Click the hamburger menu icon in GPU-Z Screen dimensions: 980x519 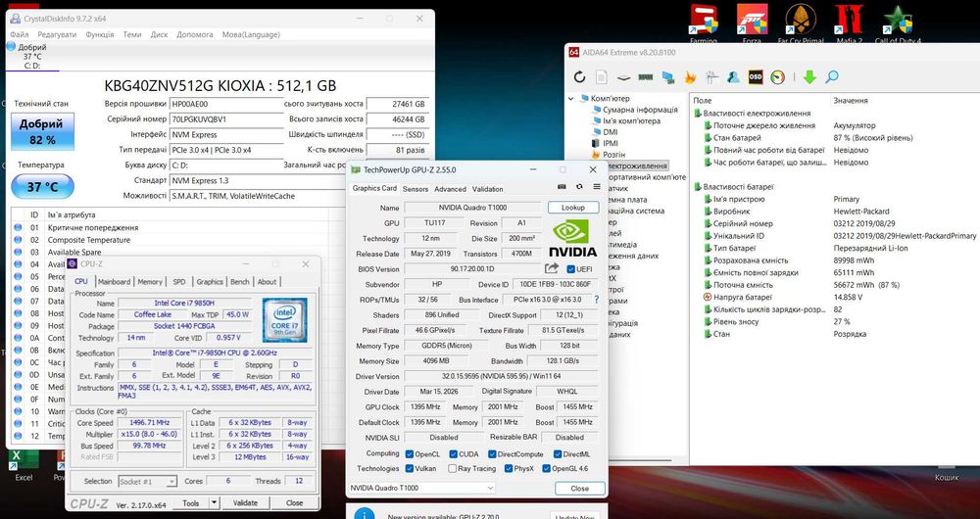tap(597, 187)
